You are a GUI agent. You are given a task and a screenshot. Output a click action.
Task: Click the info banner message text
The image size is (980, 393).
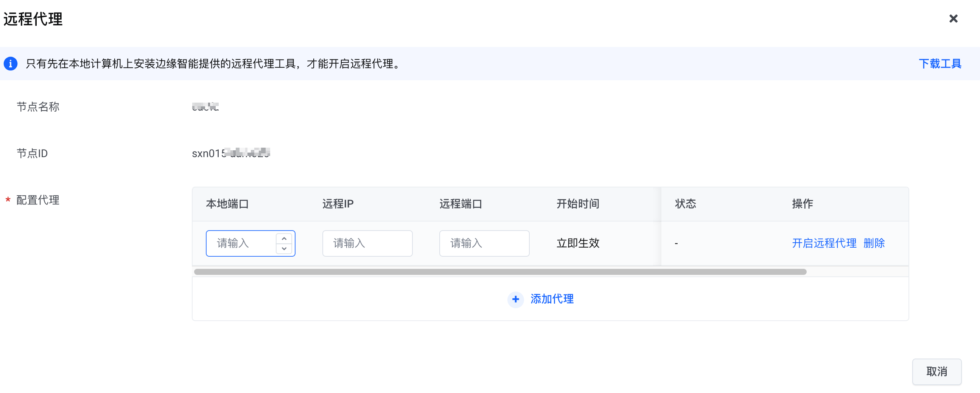[213, 64]
